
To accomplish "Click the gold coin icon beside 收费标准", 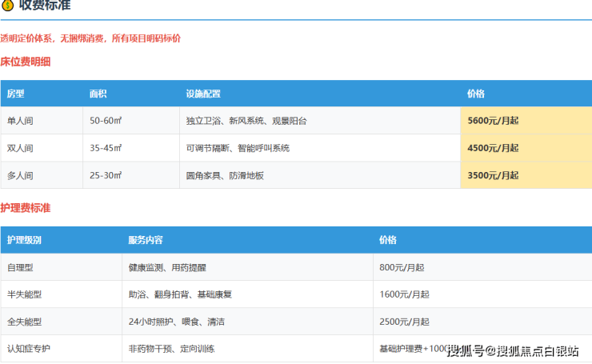I will click(7, 6).
